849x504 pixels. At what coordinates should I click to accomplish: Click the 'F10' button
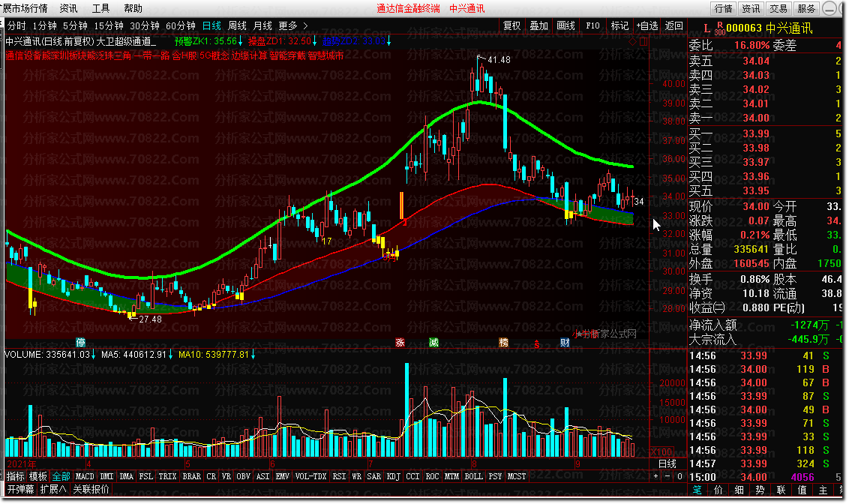click(x=593, y=25)
